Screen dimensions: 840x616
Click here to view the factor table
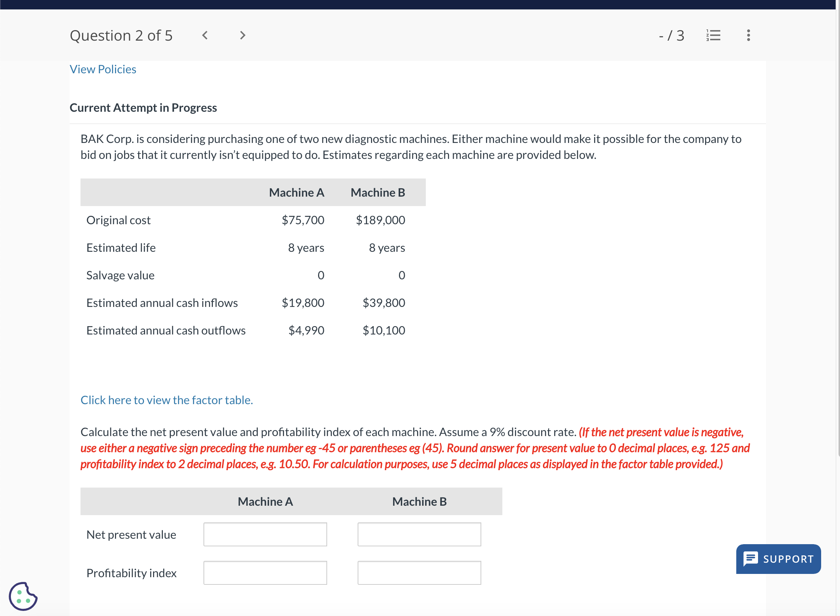pyautogui.click(x=166, y=400)
